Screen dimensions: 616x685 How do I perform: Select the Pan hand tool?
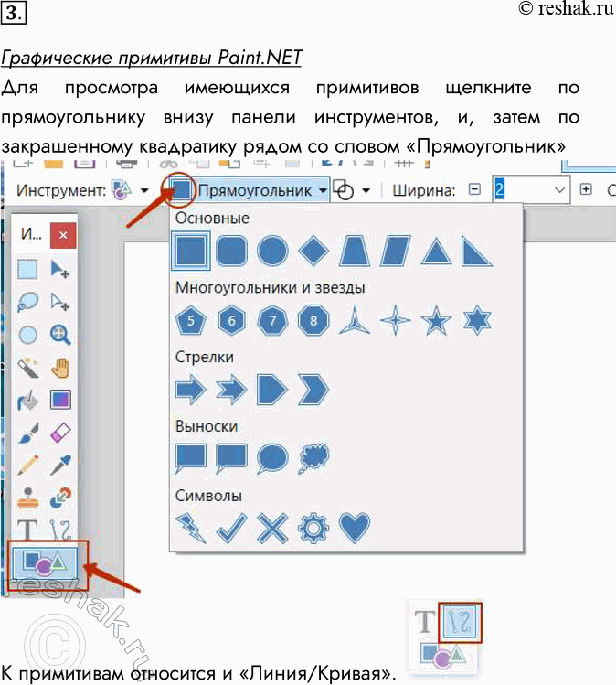pos(60,368)
